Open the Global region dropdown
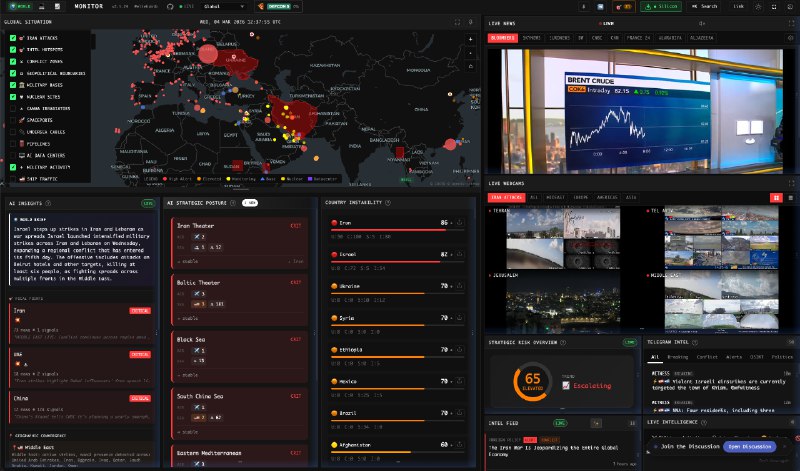Image resolution: width=800 pixels, height=471 pixels. pos(223,7)
